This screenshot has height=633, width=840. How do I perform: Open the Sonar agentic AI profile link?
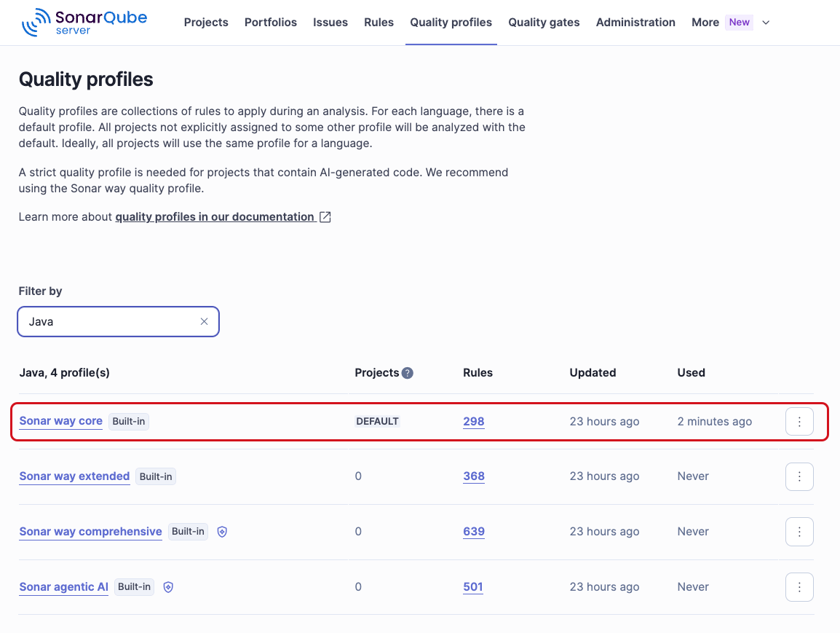64,587
